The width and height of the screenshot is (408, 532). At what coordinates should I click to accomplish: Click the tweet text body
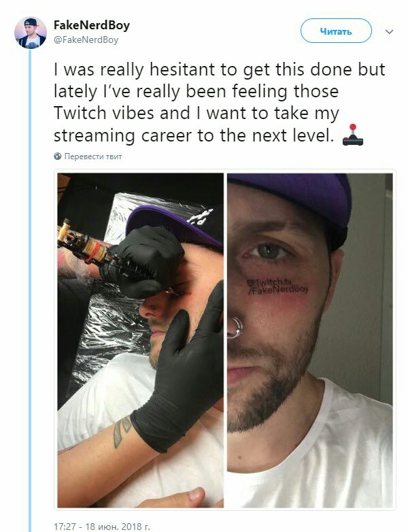pos(220,103)
